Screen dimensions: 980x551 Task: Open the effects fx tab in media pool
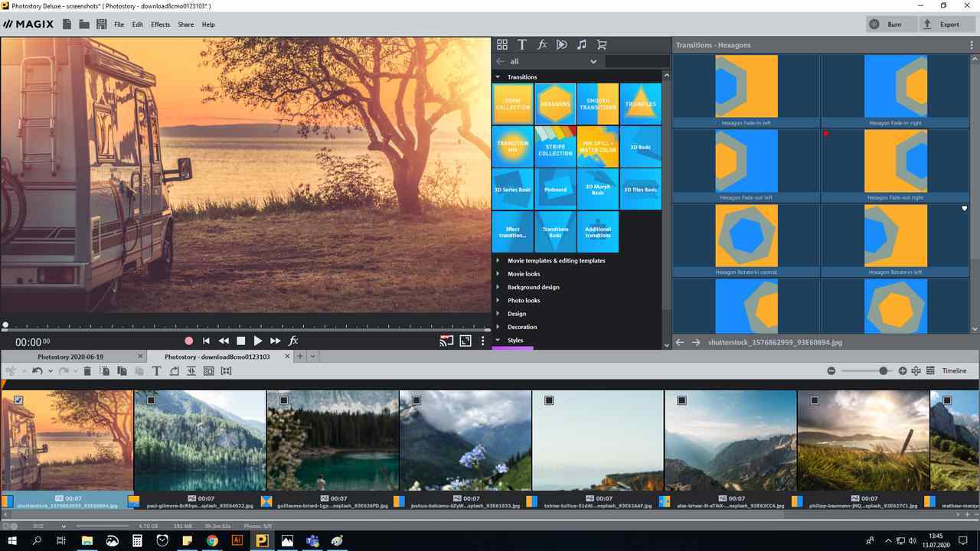click(542, 45)
